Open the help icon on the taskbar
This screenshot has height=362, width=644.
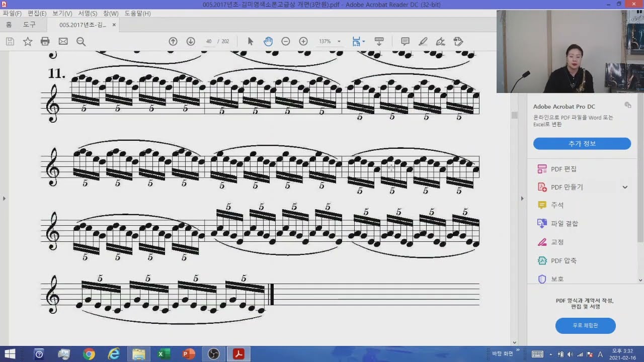pyautogui.click(x=39, y=354)
